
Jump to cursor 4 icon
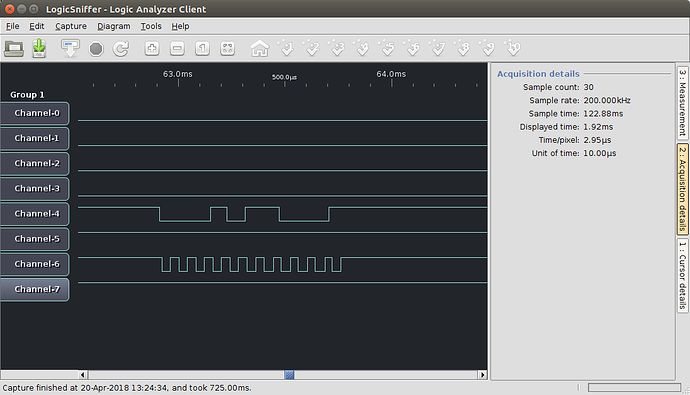coord(362,48)
